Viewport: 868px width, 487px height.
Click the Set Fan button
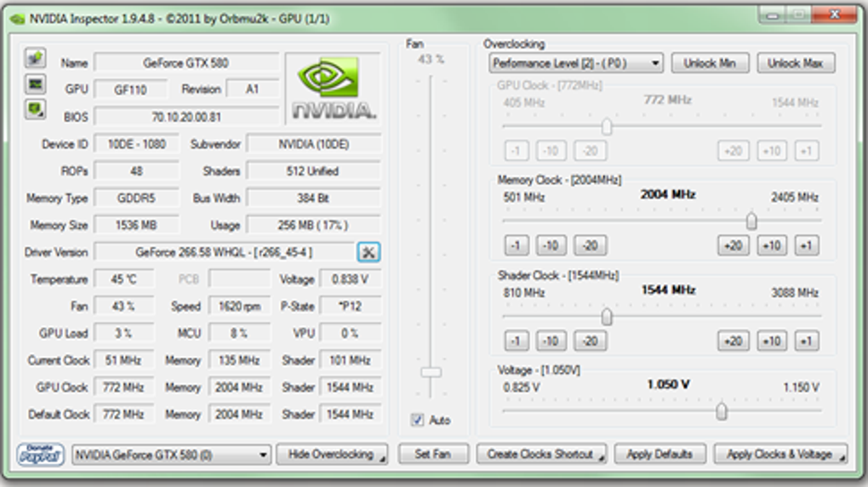433,455
